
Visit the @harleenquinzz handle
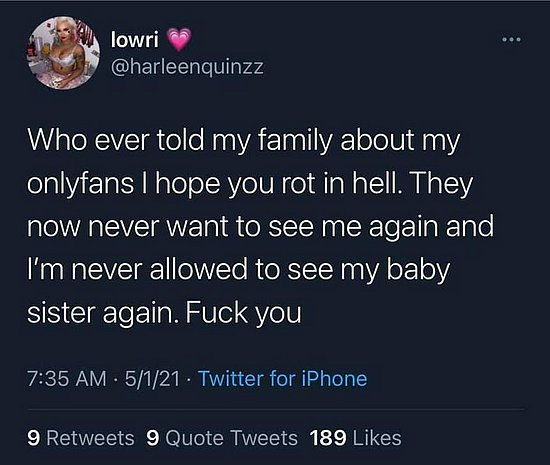pyautogui.click(x=187, y=66)
